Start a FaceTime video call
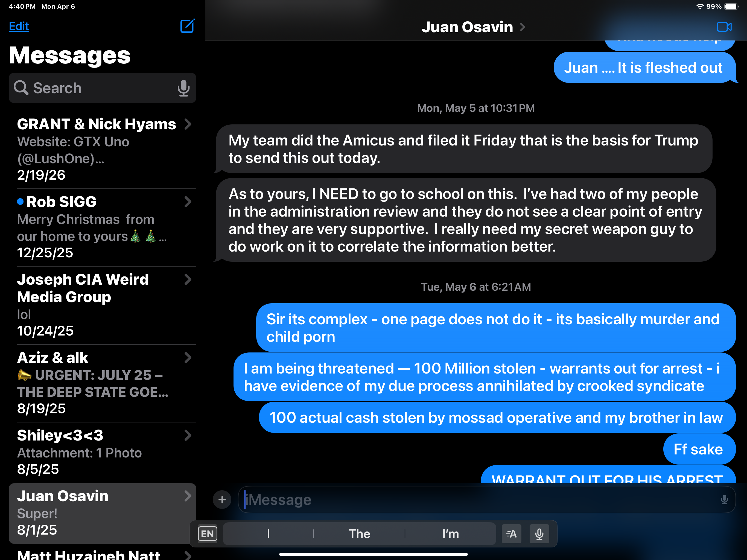This screenshot has width=747, height=560. click(x=724, y=27)
